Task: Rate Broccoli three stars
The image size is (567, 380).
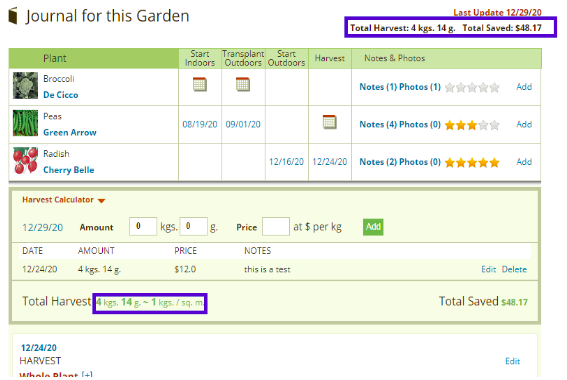Action: [472, 87]
